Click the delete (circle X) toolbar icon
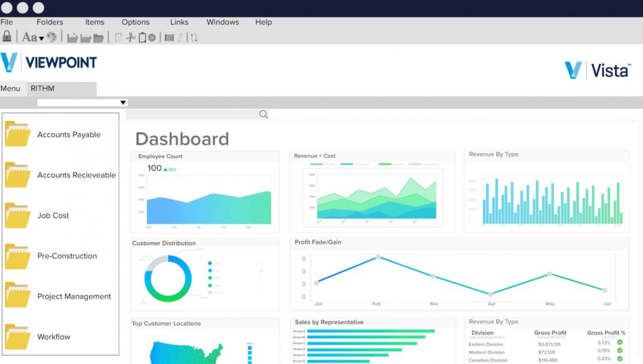Viewport: 643px width, 364px height. click(152, 36)
